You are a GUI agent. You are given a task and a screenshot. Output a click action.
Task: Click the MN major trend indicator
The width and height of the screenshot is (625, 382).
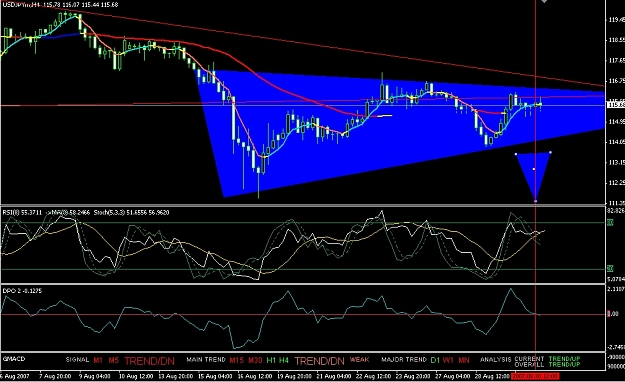[464, 360]
